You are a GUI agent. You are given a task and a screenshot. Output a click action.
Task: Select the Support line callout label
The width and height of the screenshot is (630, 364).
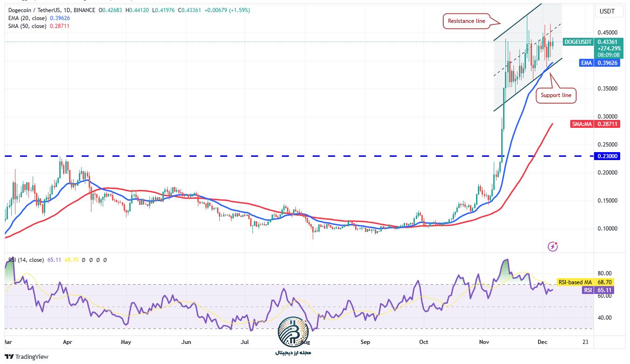click(556, 95)
